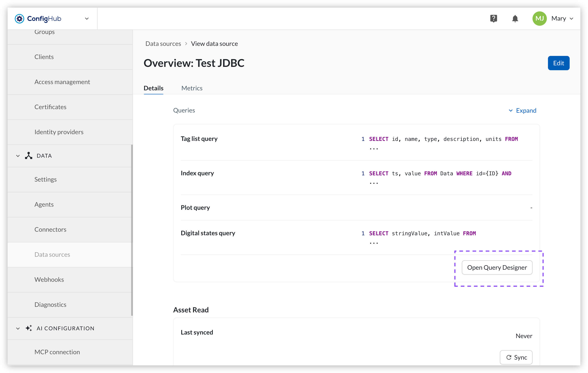Open the ConfigHub workspace dropdown chevron
588x373 pixels.
[87, 19]
